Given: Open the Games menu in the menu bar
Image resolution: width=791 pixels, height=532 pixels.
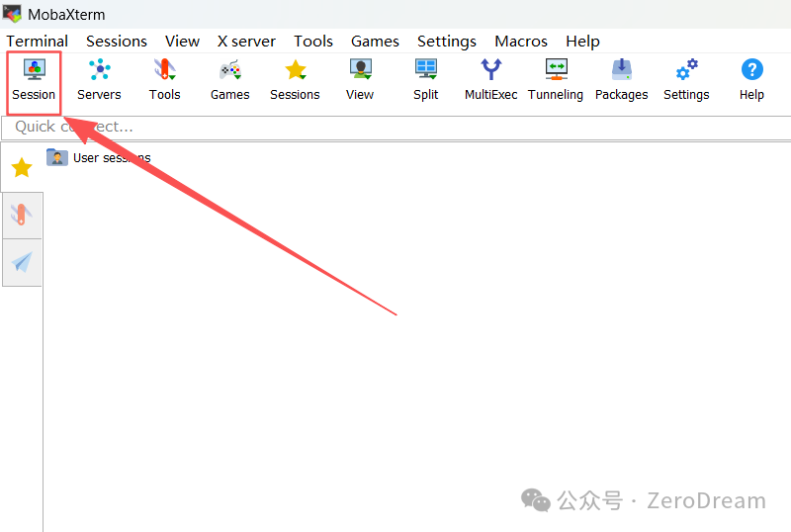Looking at the screenshot, I should point(375,41).
